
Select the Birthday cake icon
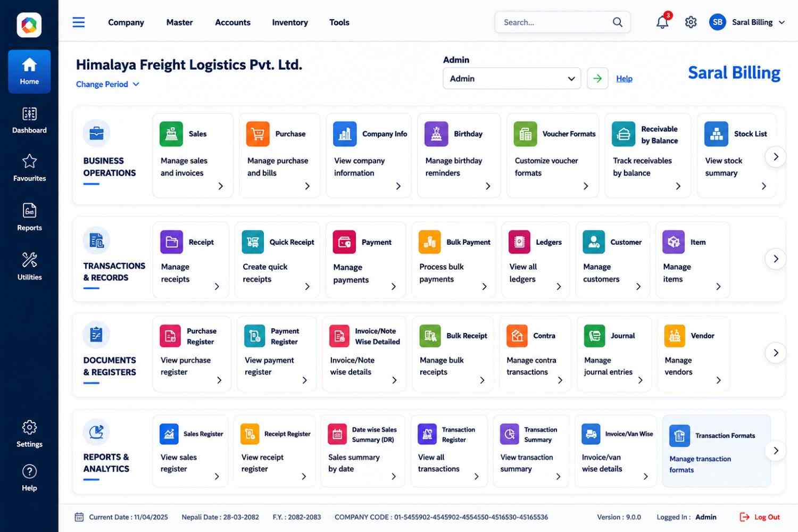pyautogui.click(x=436, y=134)
